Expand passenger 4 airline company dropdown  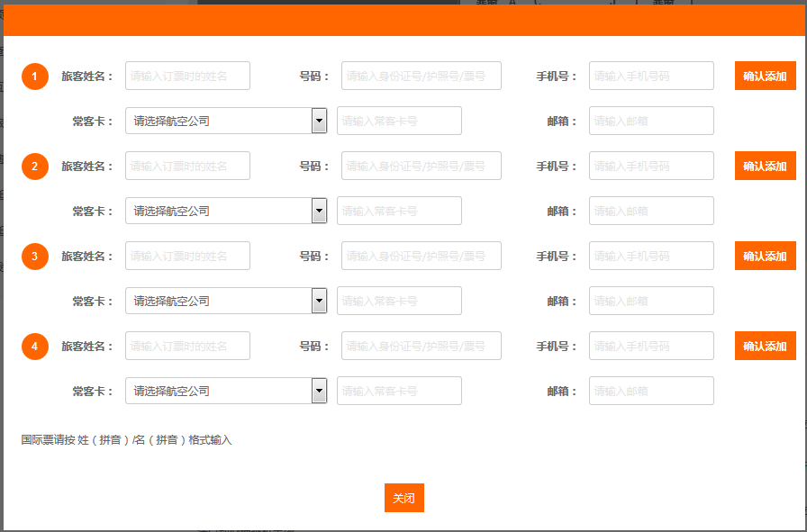pyautogui.click(x=225, y=391)
